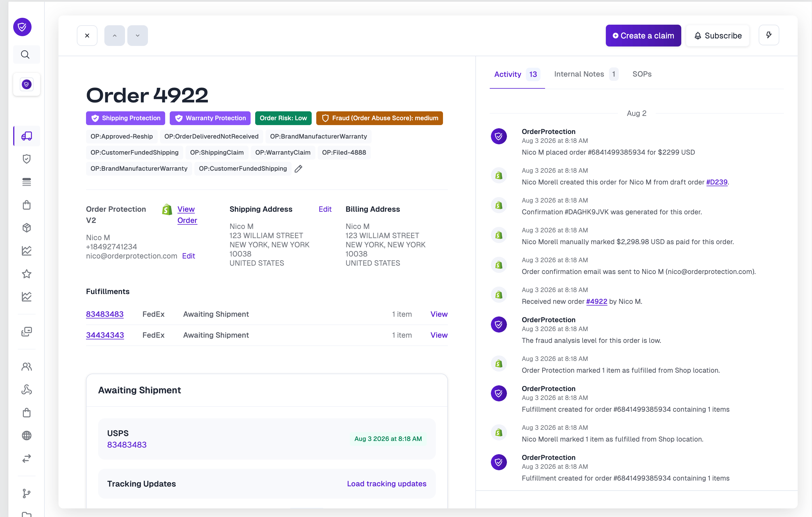Click Edit next to the customer email
The image size is (812, 517).
click(188, 256)
